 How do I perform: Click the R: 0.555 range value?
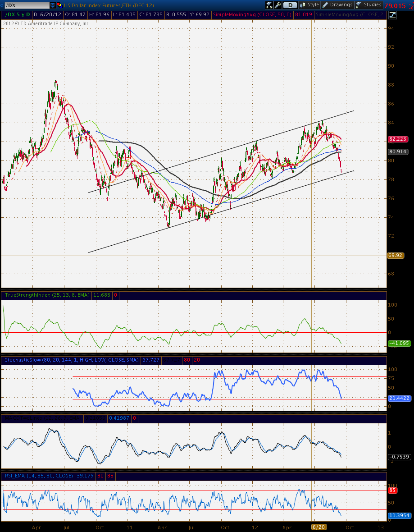[x=176, y=14]
